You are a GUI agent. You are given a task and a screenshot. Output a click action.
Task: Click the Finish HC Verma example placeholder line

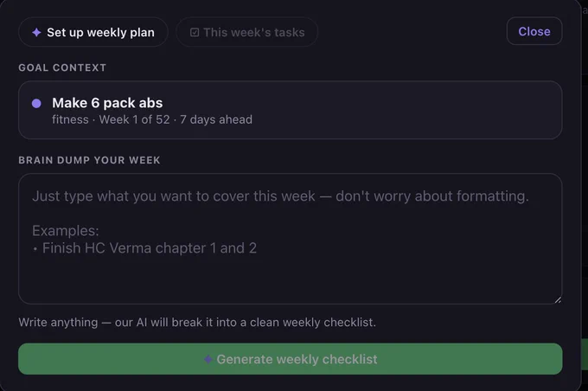click(144, 248)
